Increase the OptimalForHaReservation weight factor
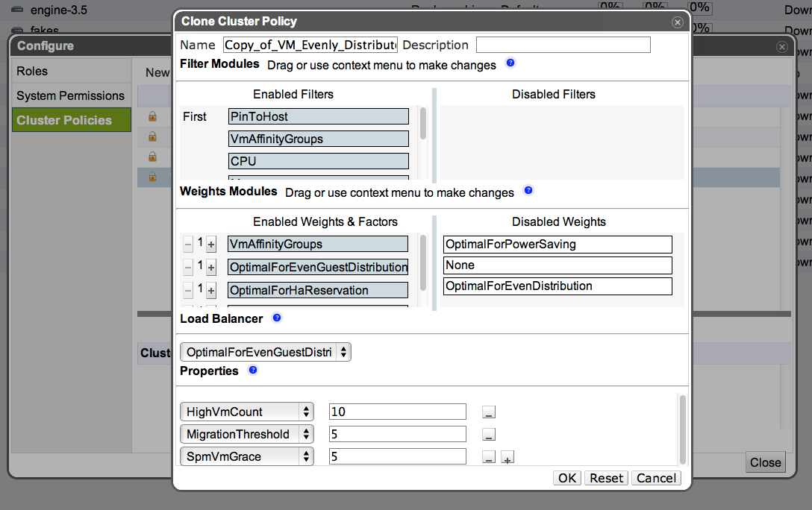Viewport: 812px width, 510px height. (x=211, y=290)
